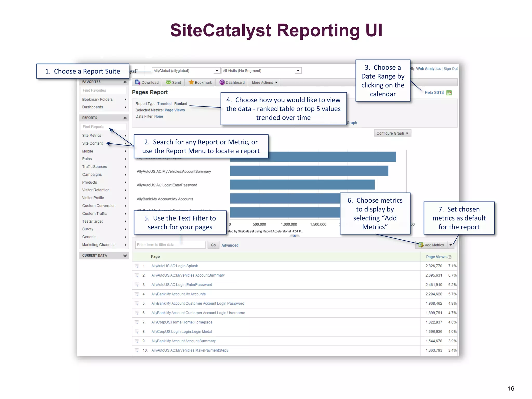Screen dimensions: 532x399
Task: Open the Visitor Profile menu
Action: (x=104, y=198)
